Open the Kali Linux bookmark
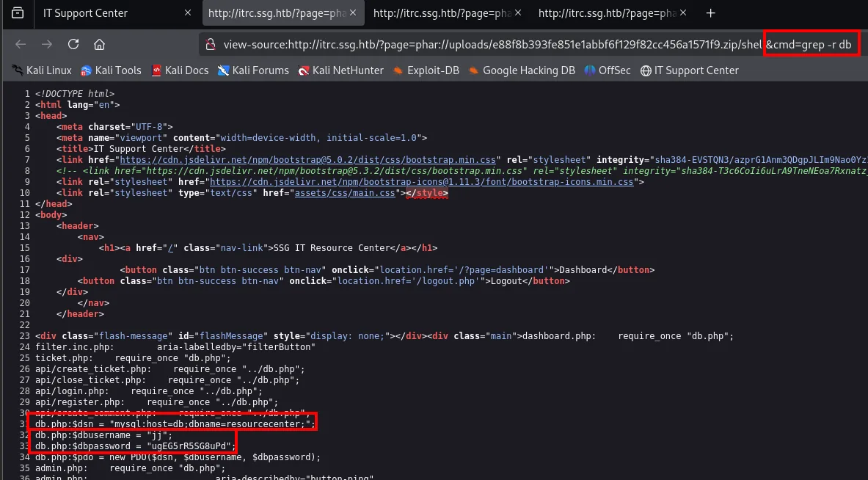This screenshot has height=480, width=868. coord(42,70)
